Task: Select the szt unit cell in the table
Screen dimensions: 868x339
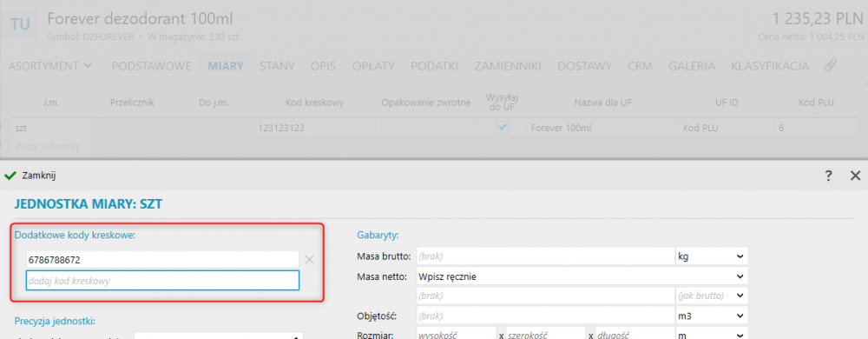Action: [50, 128]
